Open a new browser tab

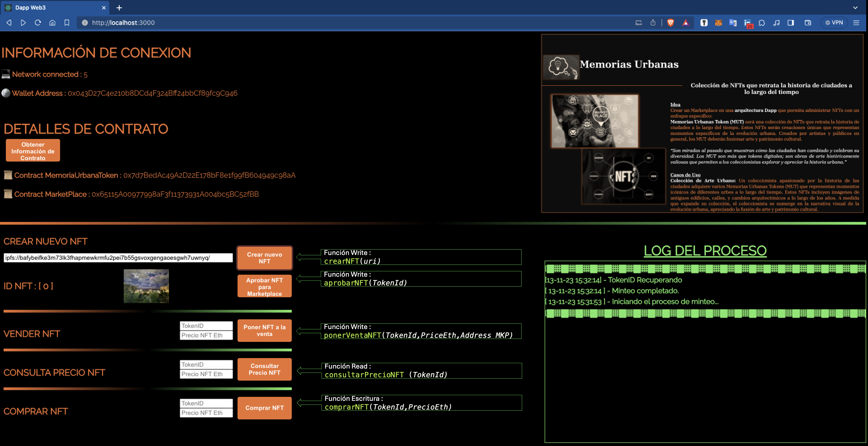[x=119, y=7]
